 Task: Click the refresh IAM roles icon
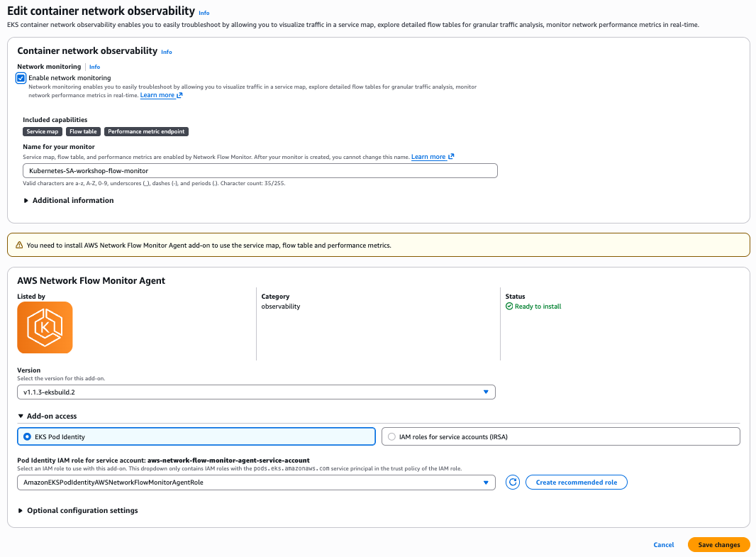tap(513, 482)
